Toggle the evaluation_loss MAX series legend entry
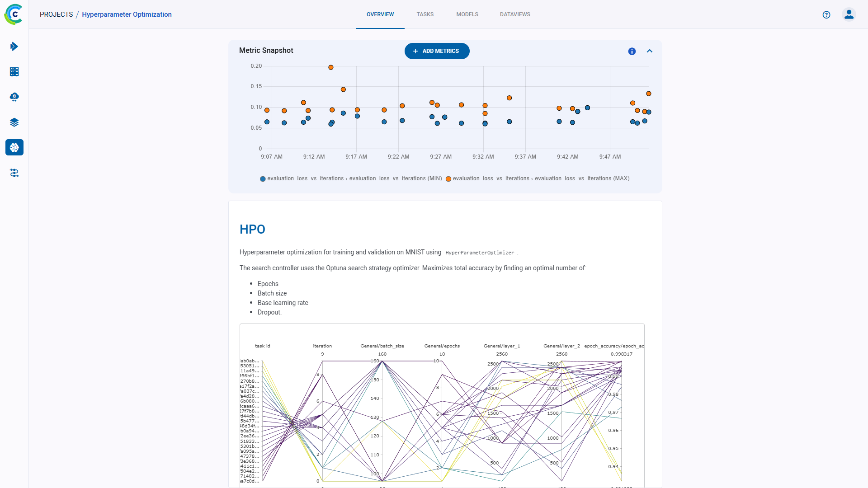 point(538,178)
